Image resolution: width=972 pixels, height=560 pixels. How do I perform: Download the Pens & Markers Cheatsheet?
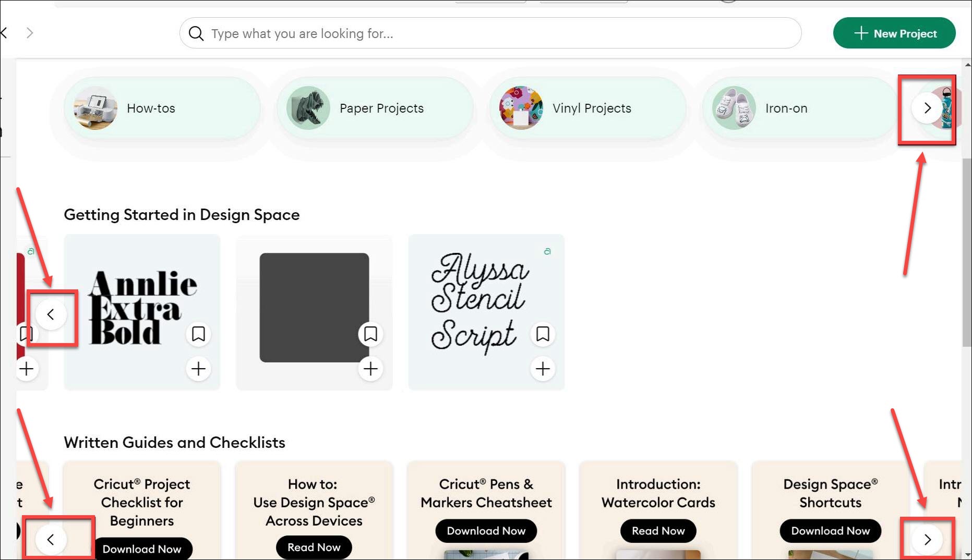pos(486,531)
